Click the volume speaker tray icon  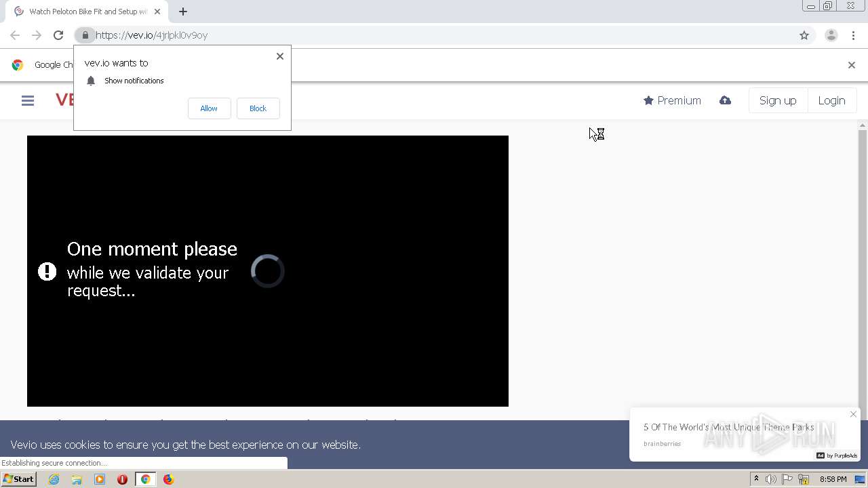(771, 479)
